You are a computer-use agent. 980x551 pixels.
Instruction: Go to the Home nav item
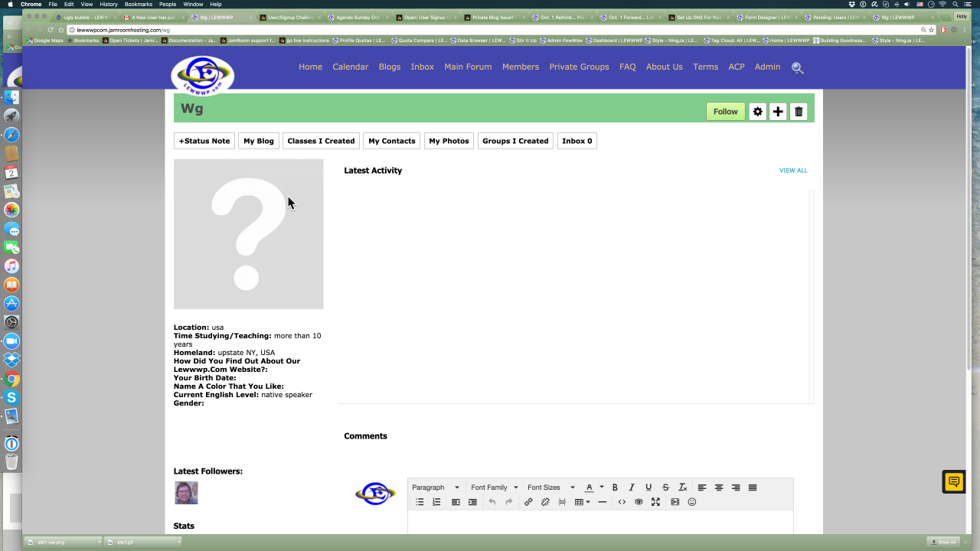pyautogui.click(x=310, y=67)
